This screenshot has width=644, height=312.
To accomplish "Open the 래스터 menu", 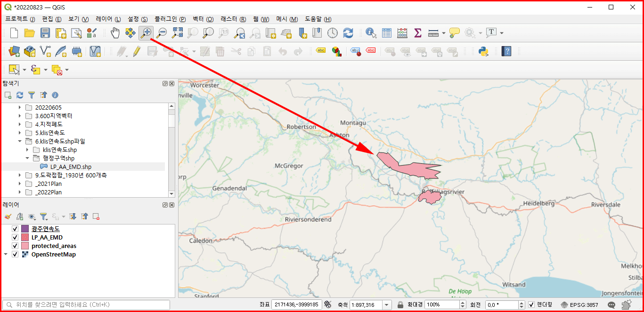I will point(233,19).
